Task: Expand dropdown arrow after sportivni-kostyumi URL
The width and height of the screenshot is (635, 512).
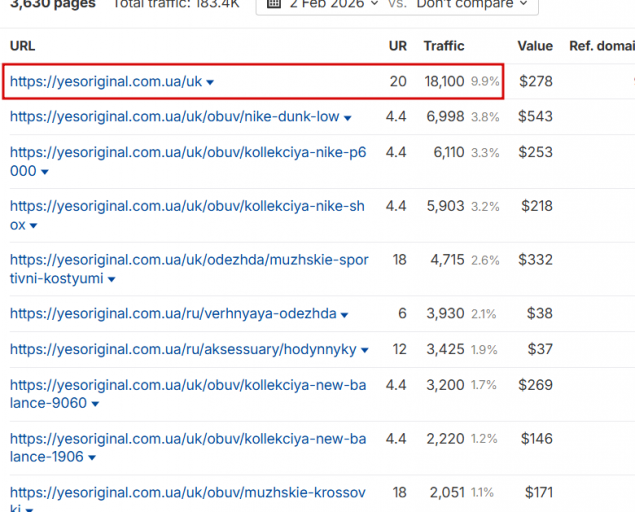Action: tap(112, 279)
